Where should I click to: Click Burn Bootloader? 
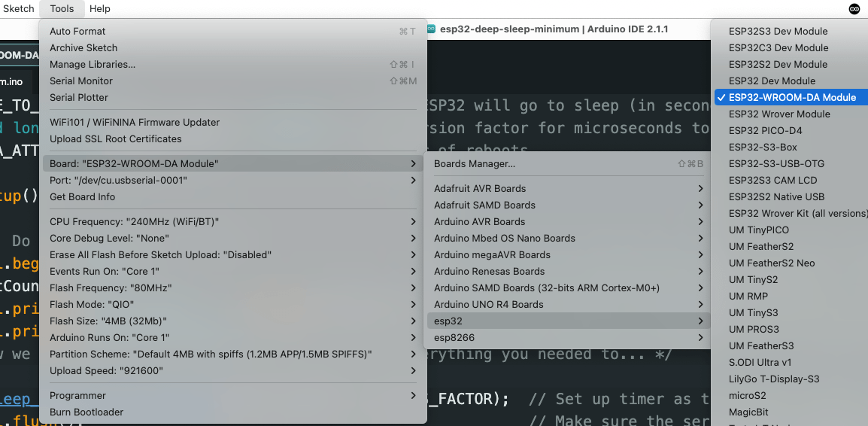pos(233,412)
